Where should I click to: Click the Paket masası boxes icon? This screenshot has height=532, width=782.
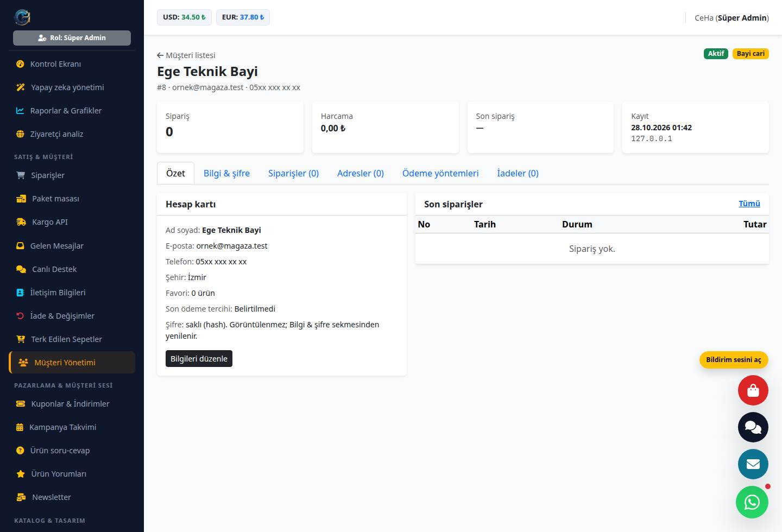point(21,199)
